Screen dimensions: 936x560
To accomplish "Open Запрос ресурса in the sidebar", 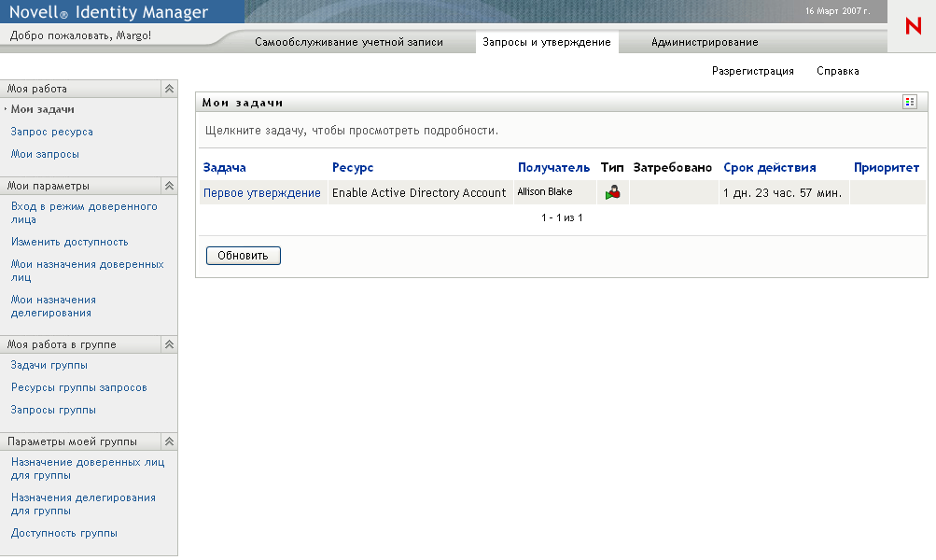I will [x=52, y=132].
